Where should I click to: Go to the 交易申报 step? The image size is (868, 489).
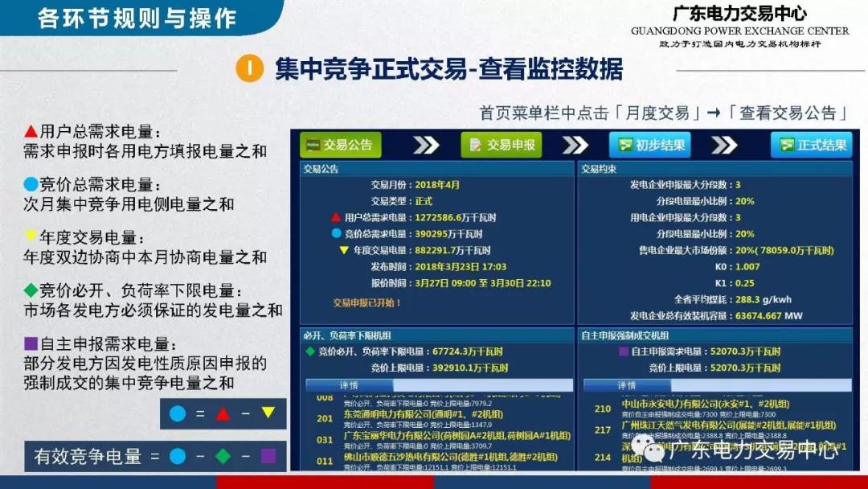(x=502, y=145)
